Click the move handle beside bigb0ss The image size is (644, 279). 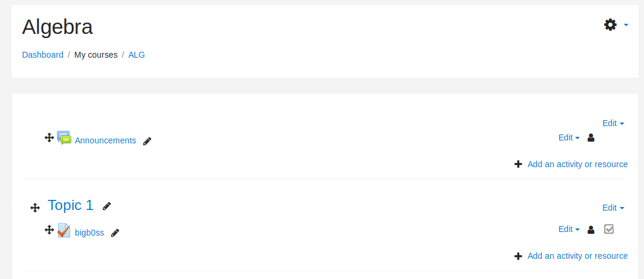click(x=49, y=230)
